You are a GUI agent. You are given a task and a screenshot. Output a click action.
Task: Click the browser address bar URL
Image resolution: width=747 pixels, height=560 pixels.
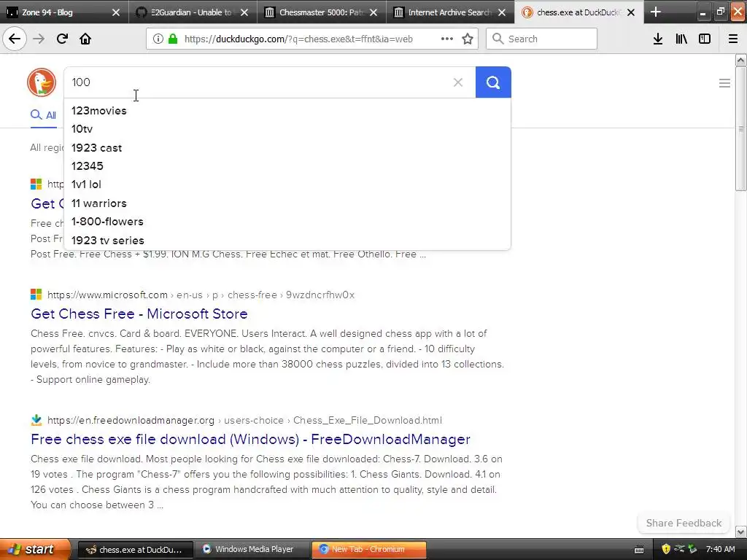298,39
